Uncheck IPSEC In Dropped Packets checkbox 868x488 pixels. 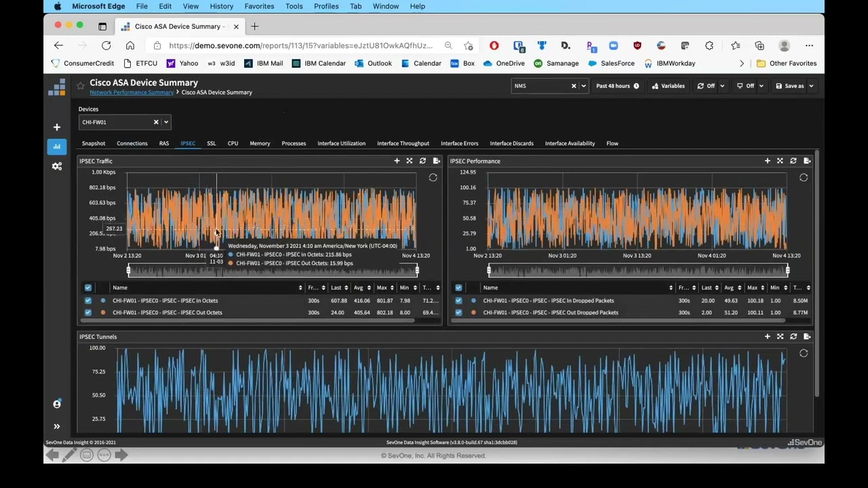(458, 301)
